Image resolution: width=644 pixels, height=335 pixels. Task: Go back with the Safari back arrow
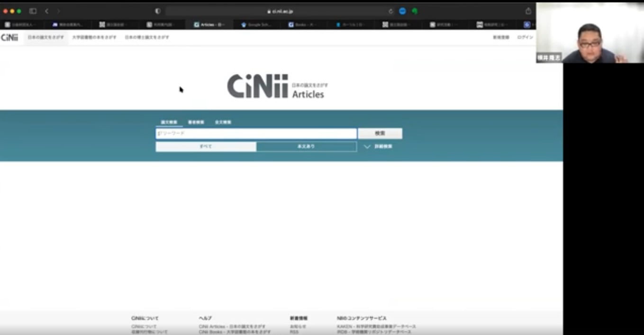tap(46, 11)
